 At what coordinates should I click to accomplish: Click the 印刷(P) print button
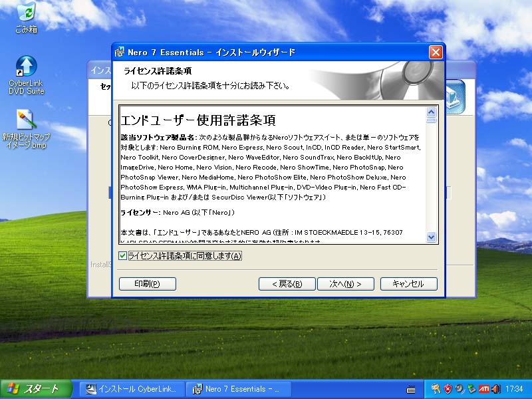pos(148,284)
